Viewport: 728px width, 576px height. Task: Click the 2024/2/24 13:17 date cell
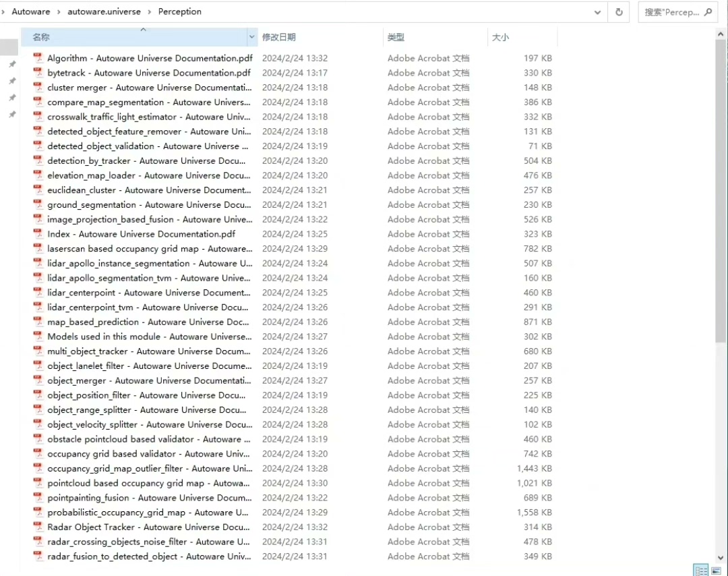coord(295,72)
